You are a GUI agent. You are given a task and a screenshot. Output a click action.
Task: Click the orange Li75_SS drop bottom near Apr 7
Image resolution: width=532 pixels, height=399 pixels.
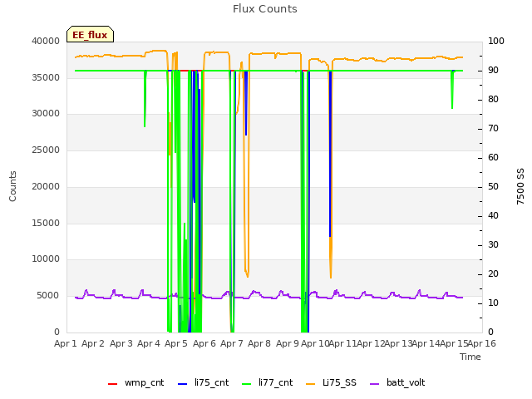click(x=248, y=276)
